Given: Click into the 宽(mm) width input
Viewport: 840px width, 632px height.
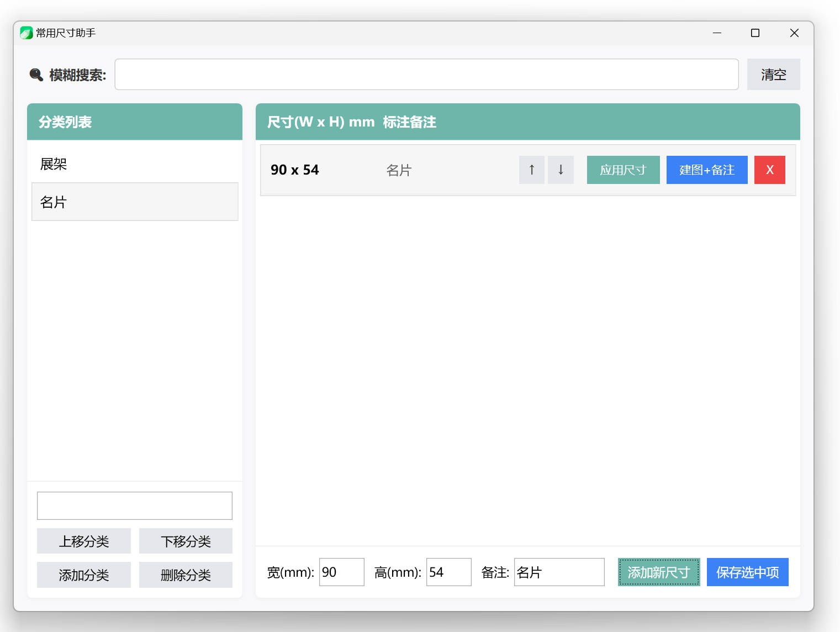Looking at the screenshot, I should 341,572.
